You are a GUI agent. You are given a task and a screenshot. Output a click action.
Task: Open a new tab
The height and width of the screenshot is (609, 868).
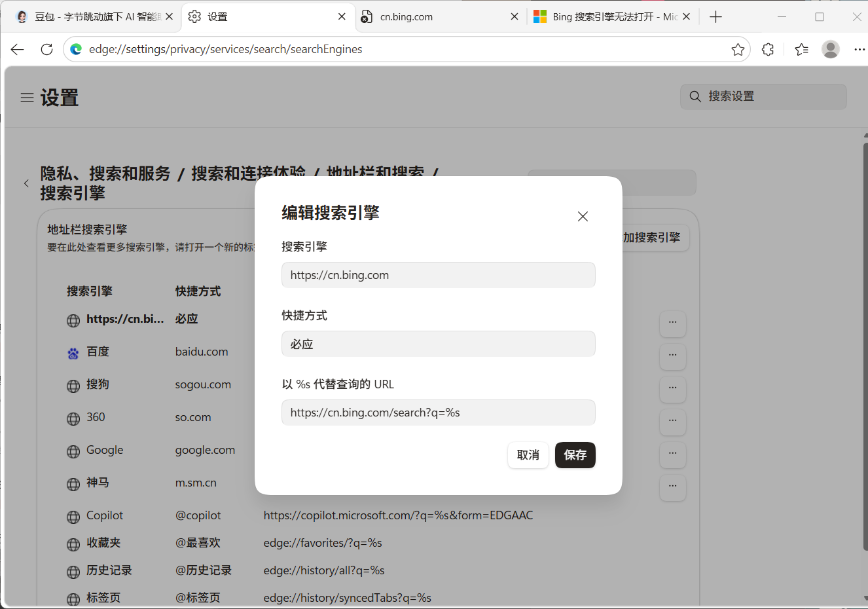tap(715, 17)
